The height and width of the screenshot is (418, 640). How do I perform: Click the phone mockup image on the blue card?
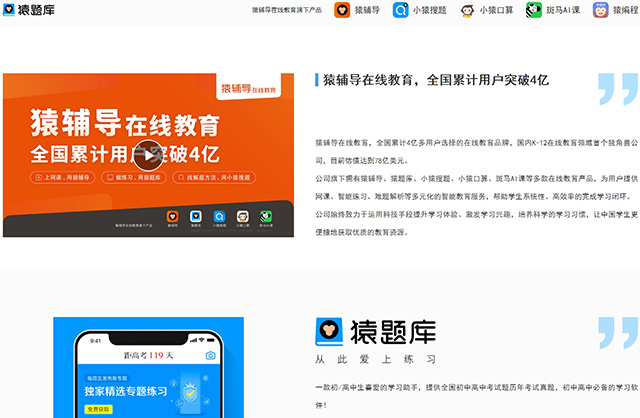(149, 374)
